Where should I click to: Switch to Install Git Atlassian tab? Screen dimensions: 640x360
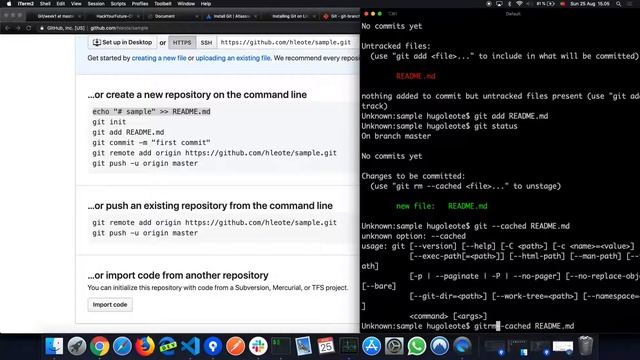point(231,16)
